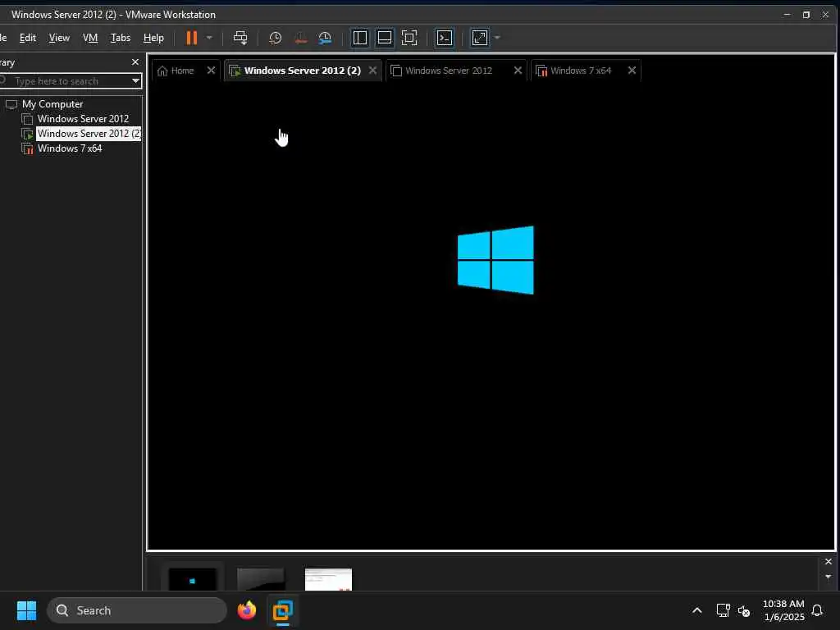Click VMware Workstation taskbar icon

[282, 610]
